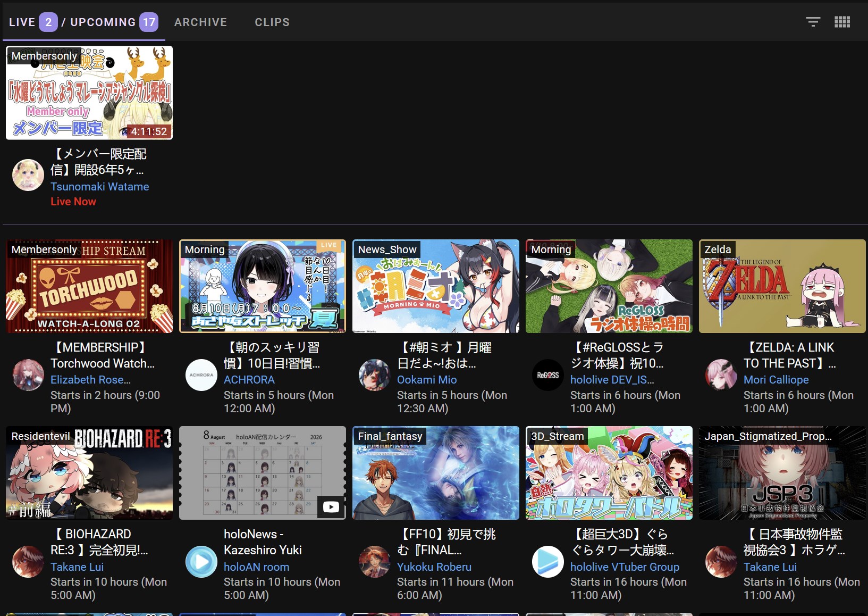Click Takane Lui's avatar beside the 日本事故物件監視協会3 stream
This screenshot has width=868, height=616.
click(721, 562)
